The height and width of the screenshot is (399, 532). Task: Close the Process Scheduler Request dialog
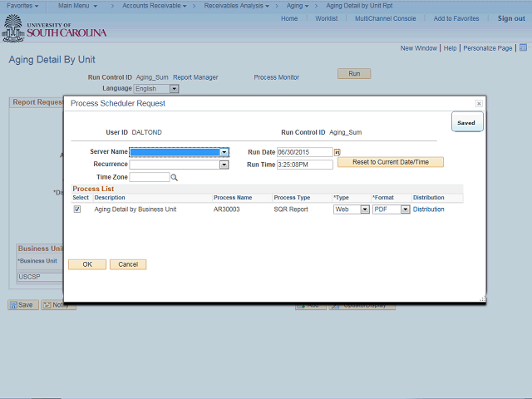(479, 103)
